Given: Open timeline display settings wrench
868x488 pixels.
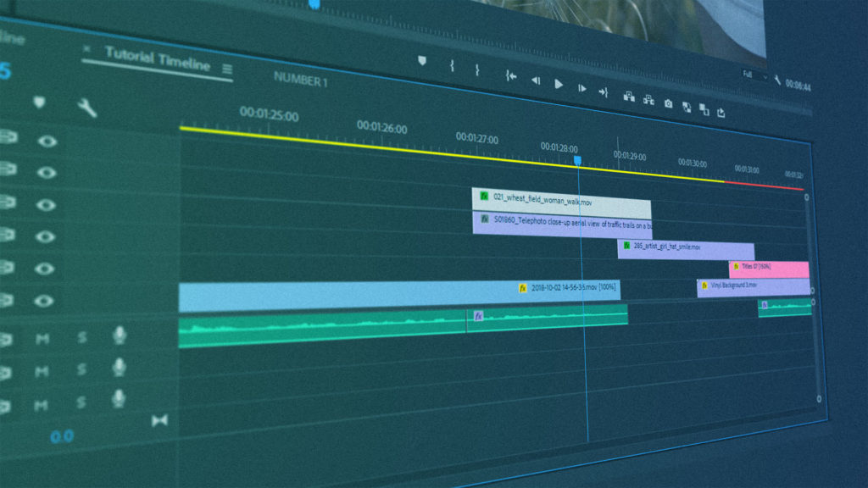Looking at the screenshot, I should [x=86, y=108].
